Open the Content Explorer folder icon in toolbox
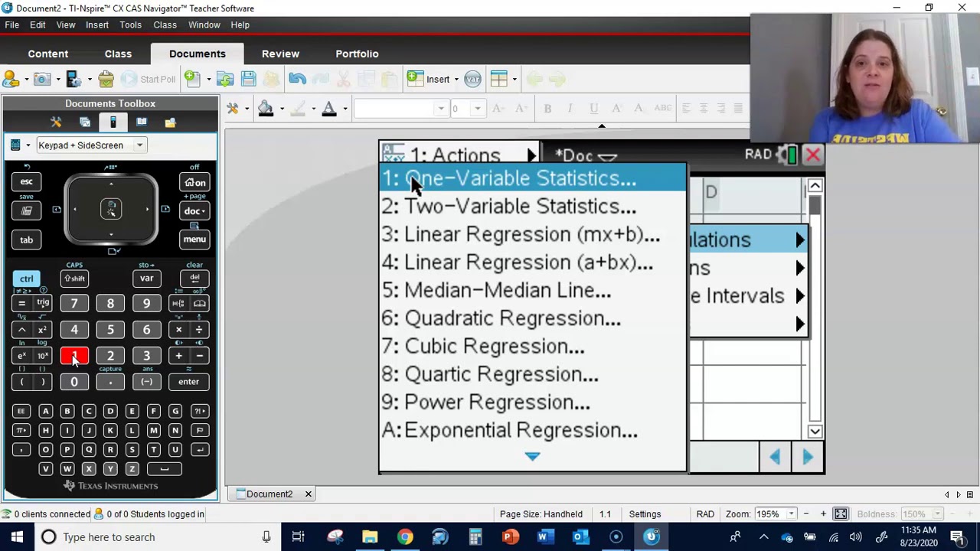Screen dimensions: 980x551 pos(170,122)
